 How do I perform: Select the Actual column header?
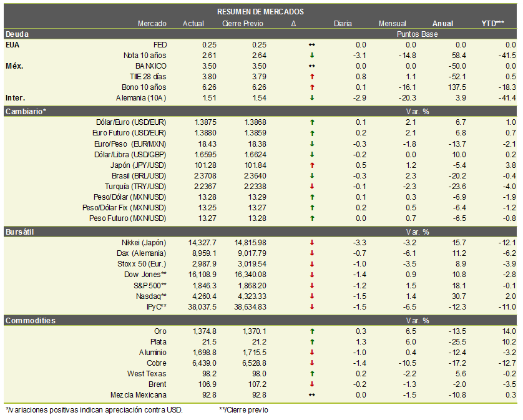point(193,24)
